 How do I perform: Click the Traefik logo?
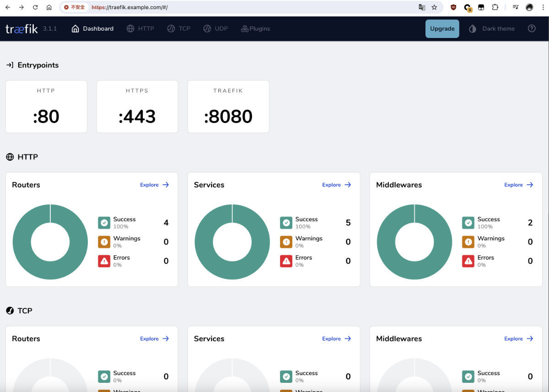(x=22, y=29)
